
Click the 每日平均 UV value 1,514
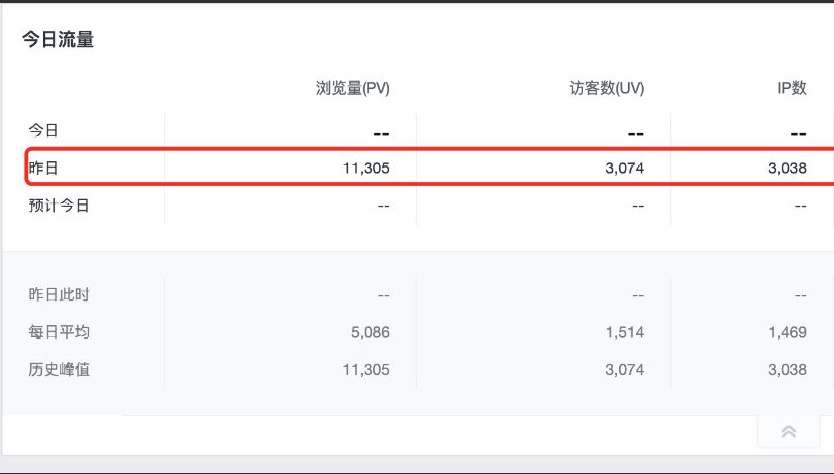pos(624,332)
